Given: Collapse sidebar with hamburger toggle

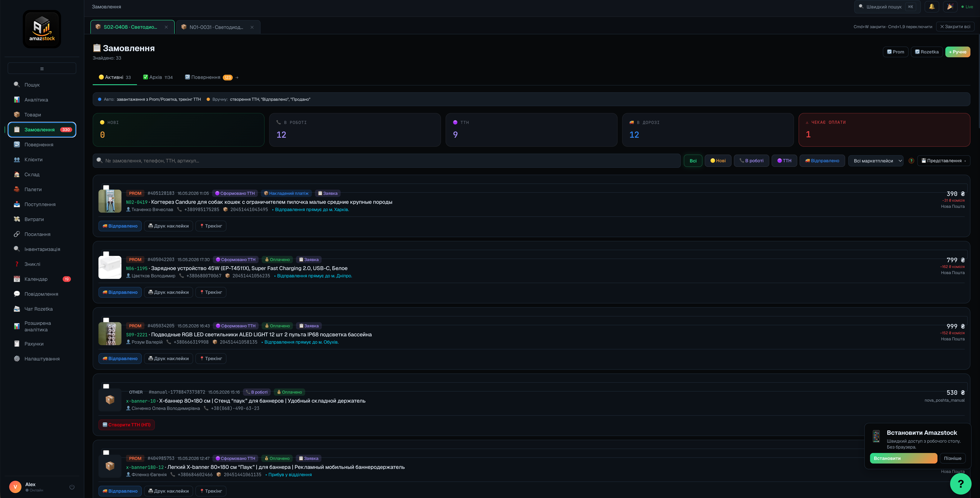Looking at the screenshot, I should [x=42, y=69].
